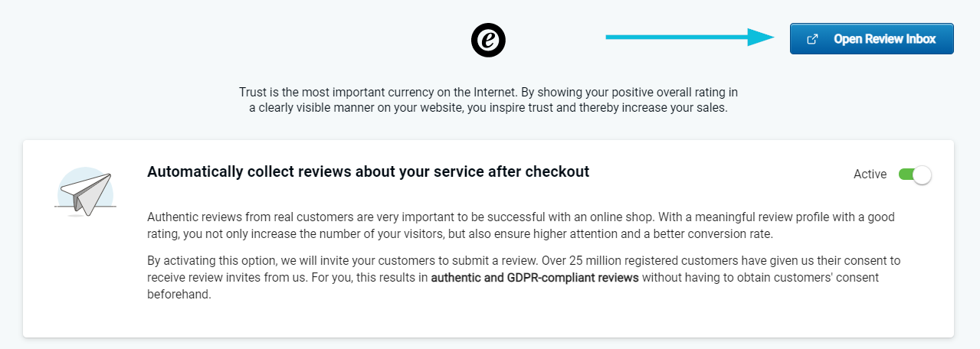Image resolution: width=980 pixels, height=349 pixels.
Task: Click the blue arrow pointing to the button
Action: coord(690,37)
